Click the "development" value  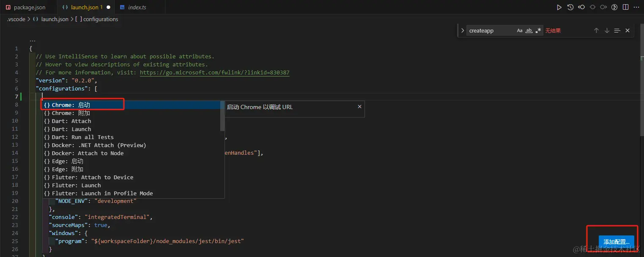(x=115, y=201)
